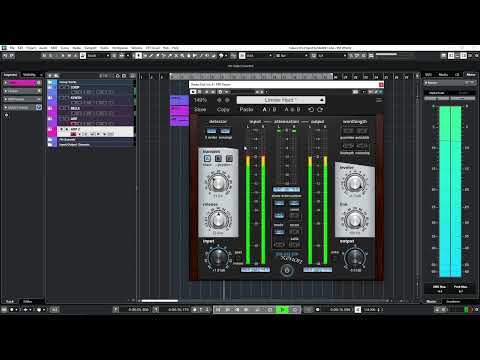Open the quantize preset dropdown
Image resolution: width=480 pixels, height=360 pixels.
pyautogui.click(x=332, y=56)
